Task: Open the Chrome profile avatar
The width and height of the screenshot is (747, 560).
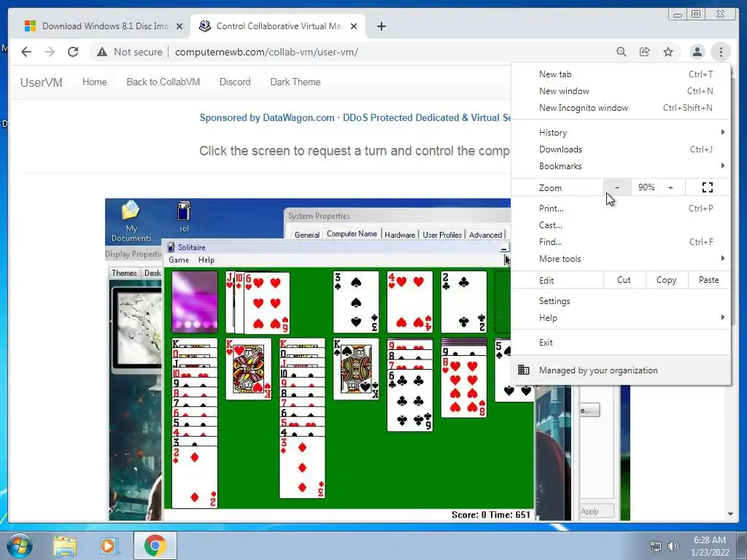Action: coord(697,52)
